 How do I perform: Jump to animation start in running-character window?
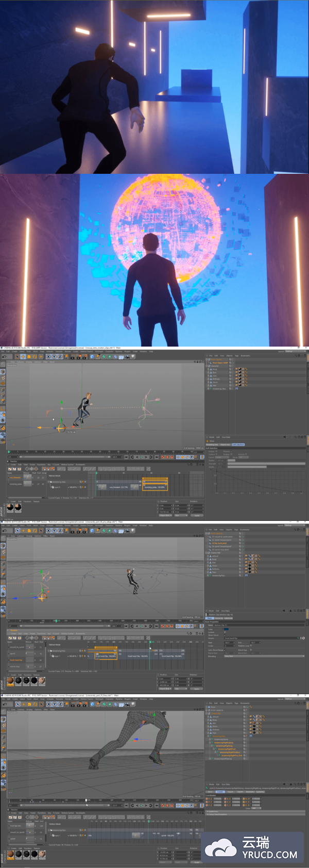click(126, 457)
